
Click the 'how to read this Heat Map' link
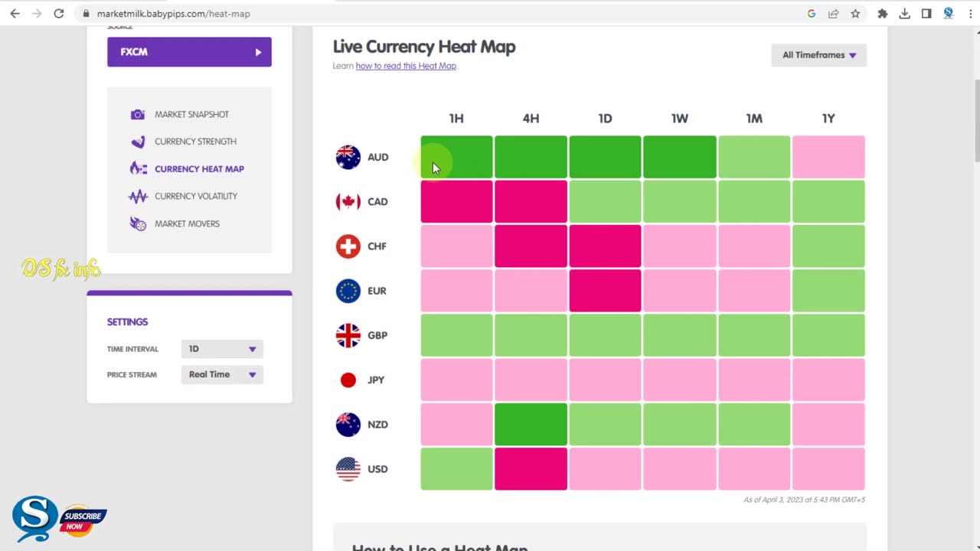click(x=406, y=66)
